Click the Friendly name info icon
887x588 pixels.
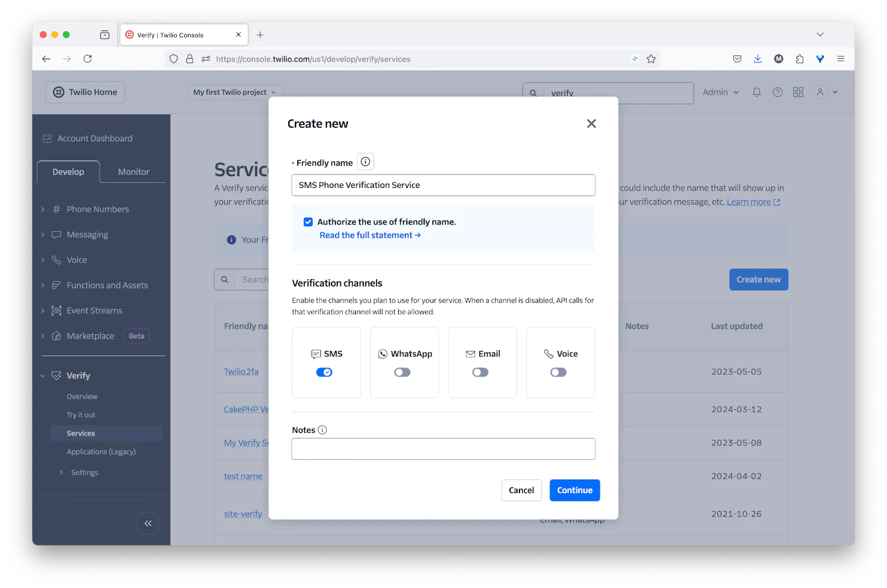[365, 162]
